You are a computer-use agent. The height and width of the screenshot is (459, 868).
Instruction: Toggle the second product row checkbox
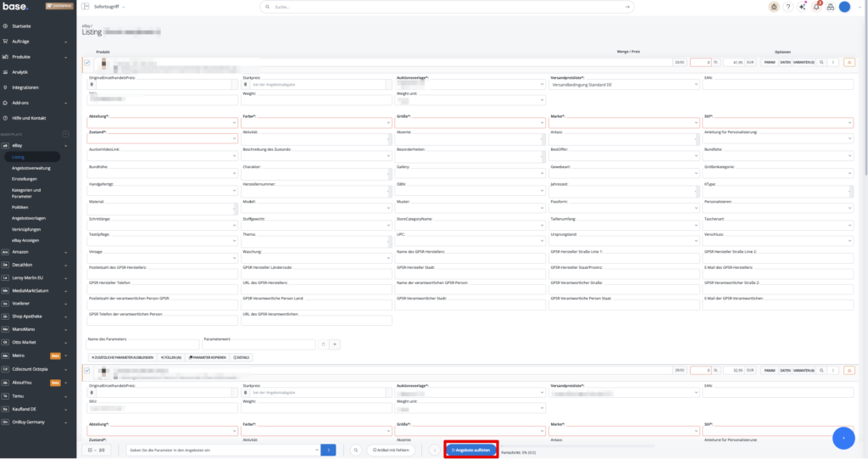(x=87, y=370)
